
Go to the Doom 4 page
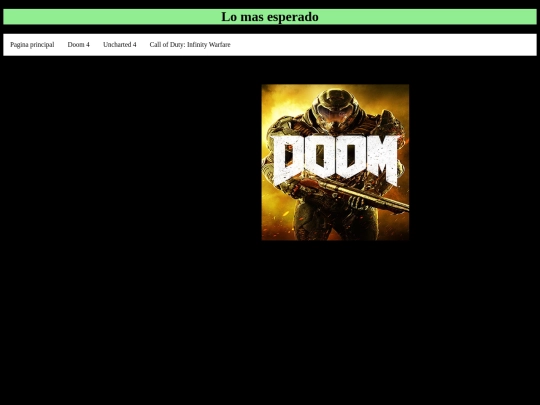(79, 45)
